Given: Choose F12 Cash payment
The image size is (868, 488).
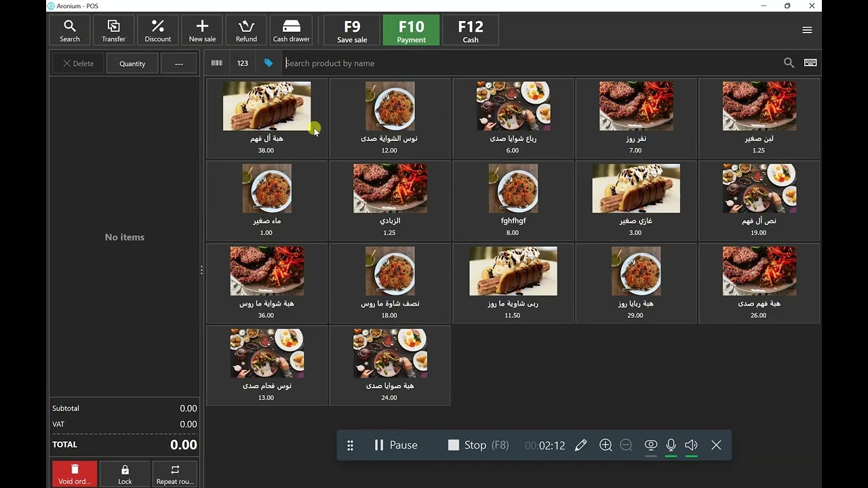Looking at the screenshot, I should point(471,30).
